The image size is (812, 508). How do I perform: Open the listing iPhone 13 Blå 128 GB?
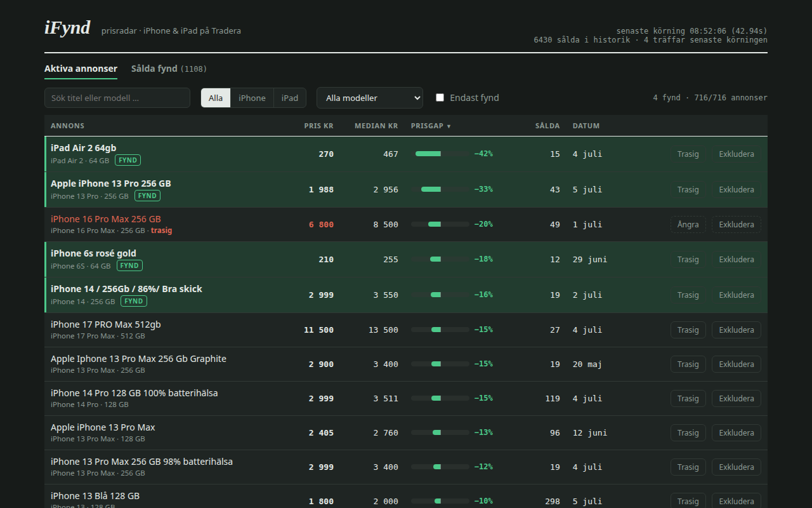click(x=95, y=496)
